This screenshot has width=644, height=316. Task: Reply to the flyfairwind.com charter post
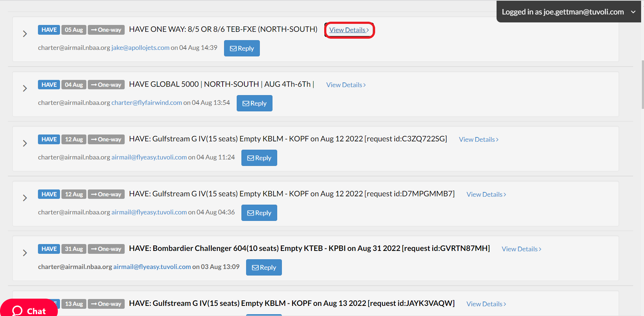254,103
